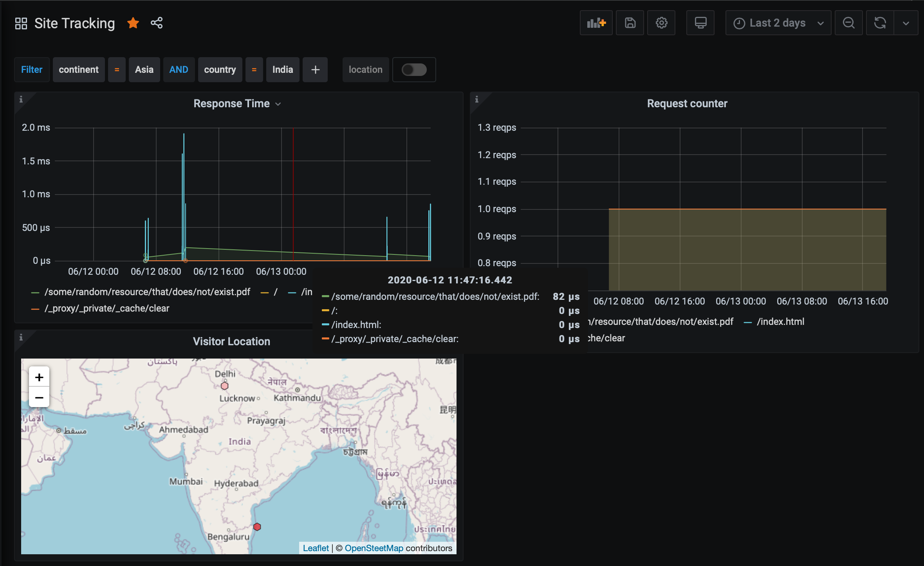Click the Add panel icon
924x566 pixels.
click(596, 23)
